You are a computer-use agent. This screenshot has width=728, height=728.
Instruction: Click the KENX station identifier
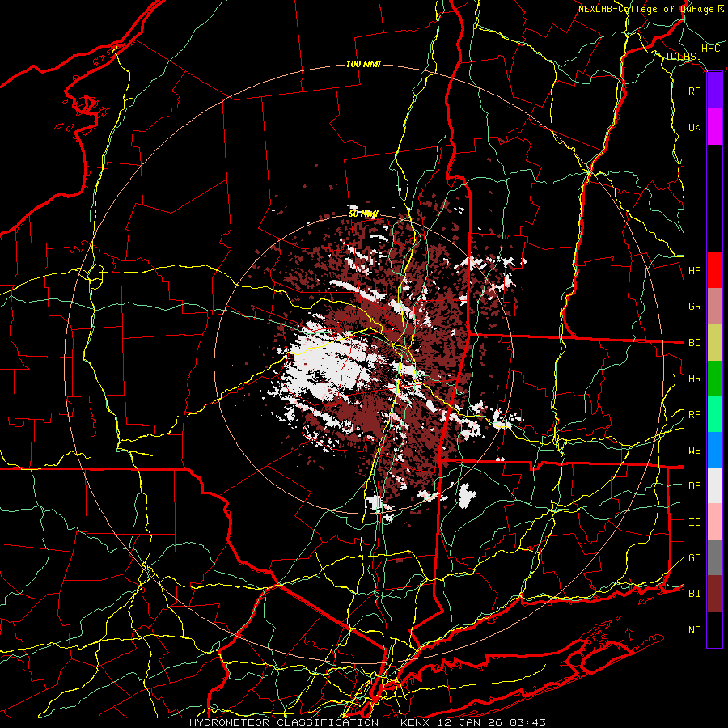click(414, 722)
